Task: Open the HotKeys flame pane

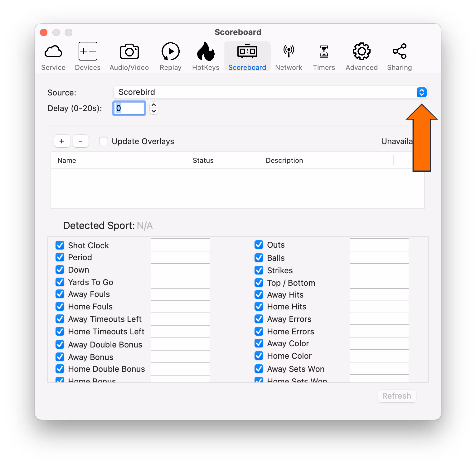Action: pos(206,56)
